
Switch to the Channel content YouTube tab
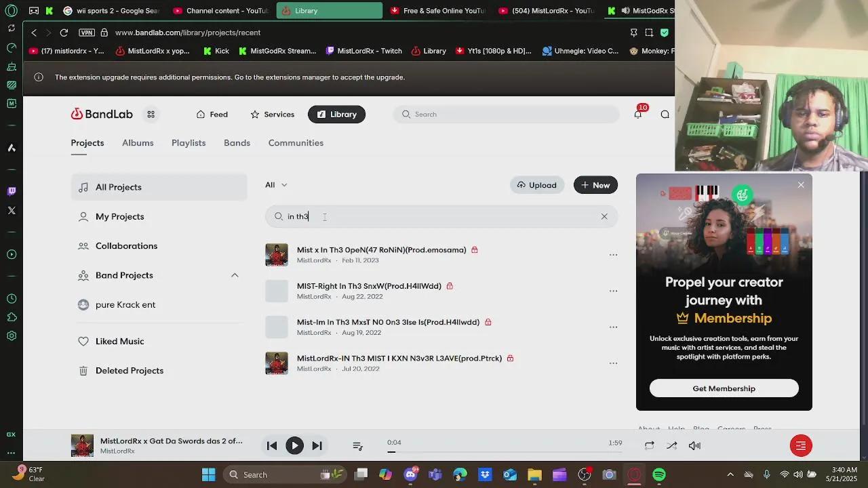(x=220, y=11)
